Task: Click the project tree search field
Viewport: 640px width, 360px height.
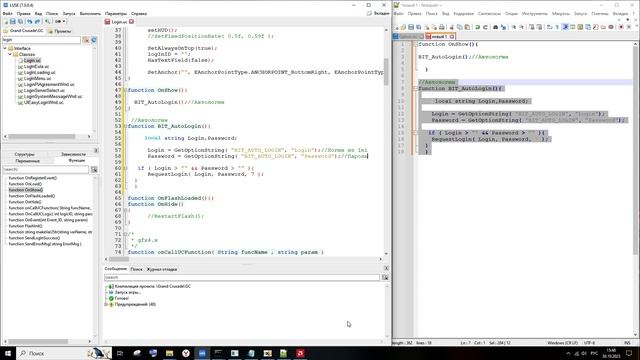Action: coord(41,40)
